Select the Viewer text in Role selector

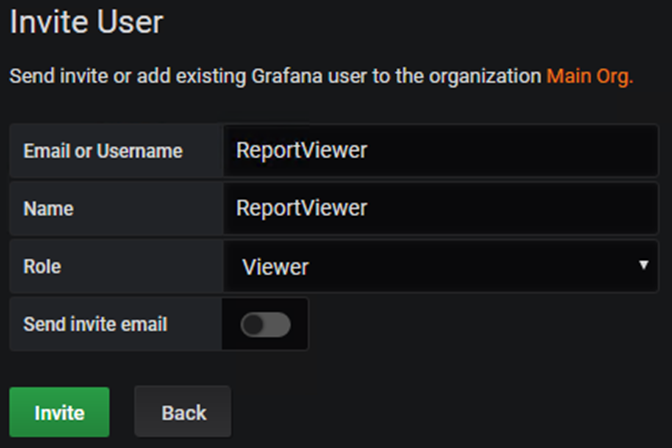pyautogui.click(x=275, y=267)
